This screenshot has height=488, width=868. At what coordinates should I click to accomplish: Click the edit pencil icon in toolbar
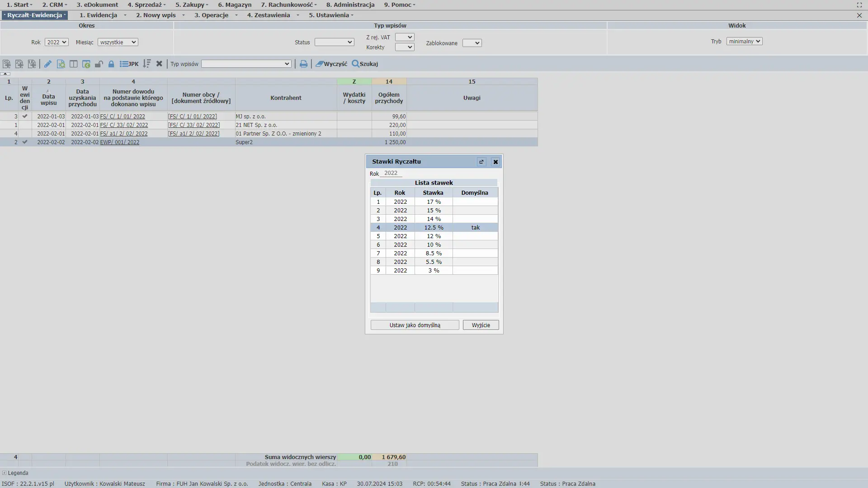coord(47,64)
